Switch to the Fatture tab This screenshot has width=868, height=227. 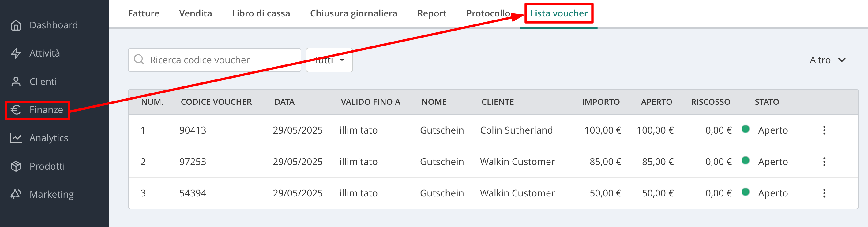pos(144,13)
